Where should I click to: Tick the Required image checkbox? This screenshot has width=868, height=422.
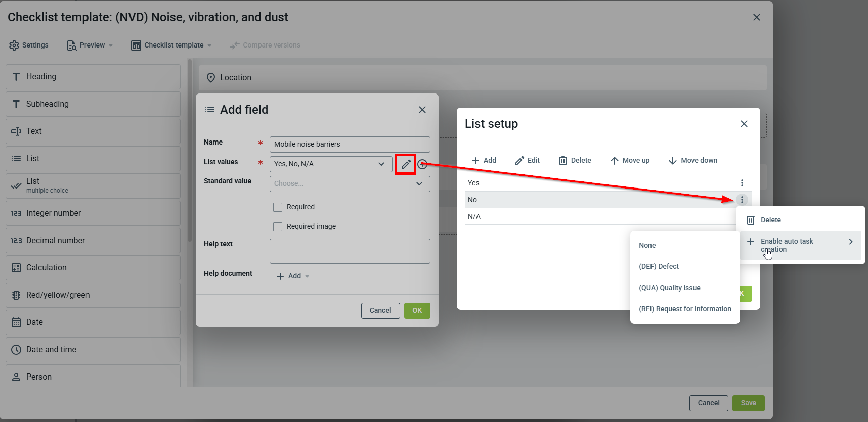point(278,227)
